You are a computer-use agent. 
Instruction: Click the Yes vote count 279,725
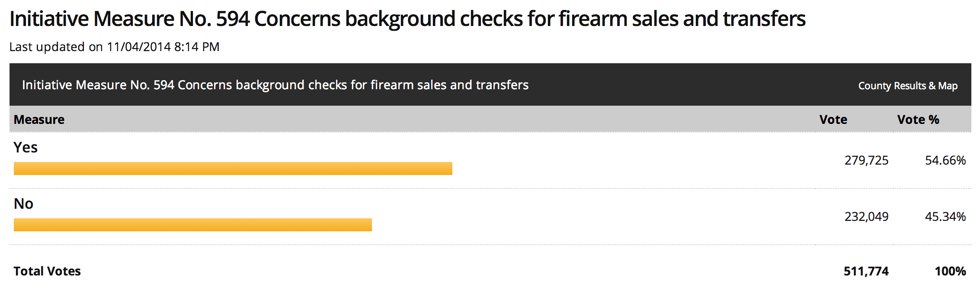[866, 161]
